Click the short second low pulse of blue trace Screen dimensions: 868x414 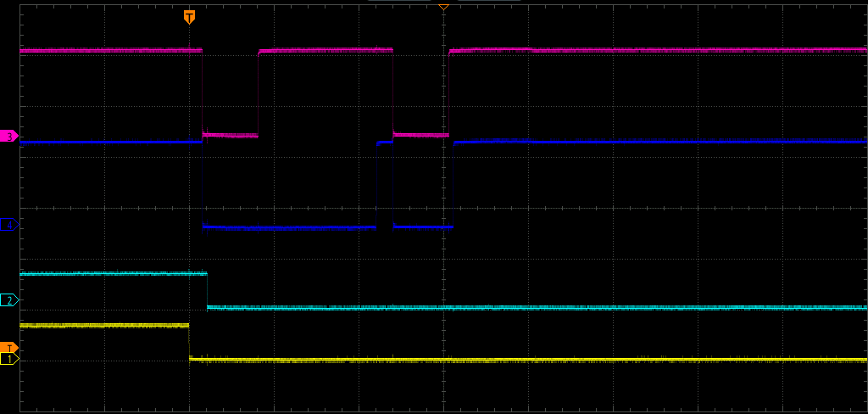click(x=423, y=227)
